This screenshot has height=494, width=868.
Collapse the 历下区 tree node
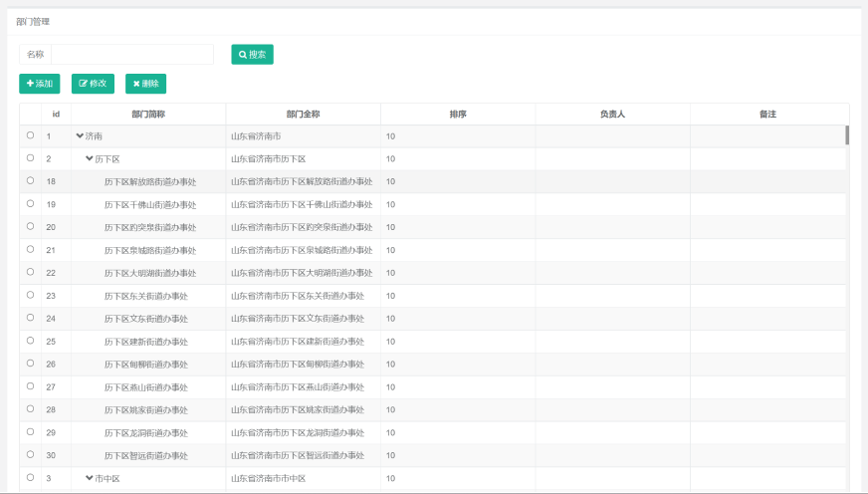click(90, 158)
